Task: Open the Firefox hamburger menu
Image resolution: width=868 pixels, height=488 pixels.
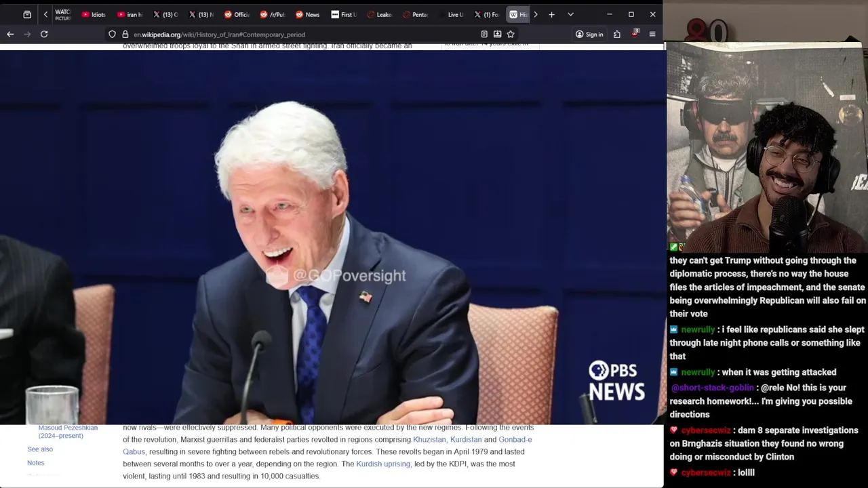Action: 652,34
